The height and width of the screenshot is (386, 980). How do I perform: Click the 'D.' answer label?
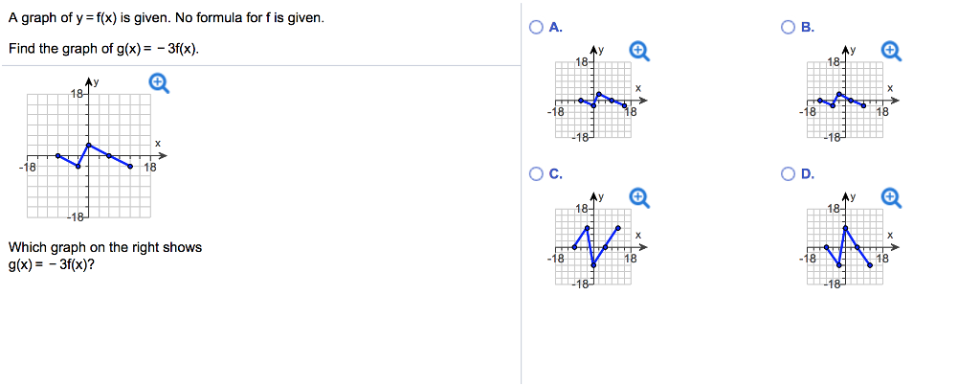point(808,174)
